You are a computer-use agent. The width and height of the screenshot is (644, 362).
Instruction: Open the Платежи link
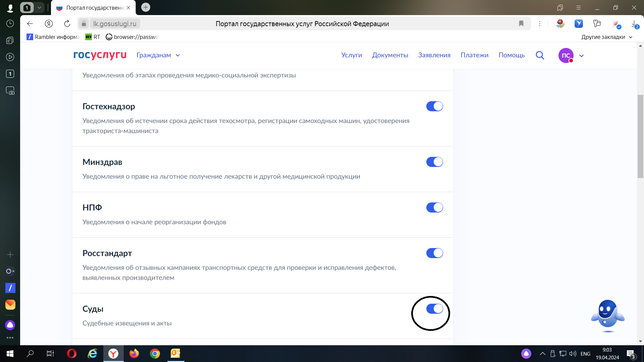point(474,55)
